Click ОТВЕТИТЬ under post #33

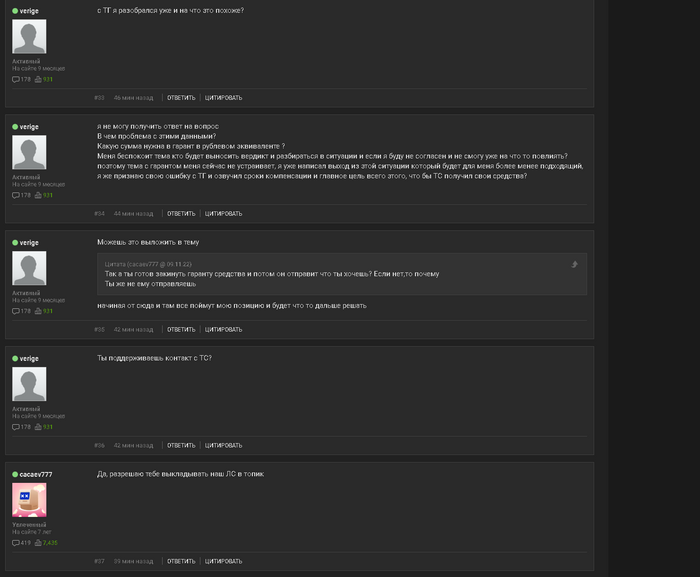click(x=181, y=98)
